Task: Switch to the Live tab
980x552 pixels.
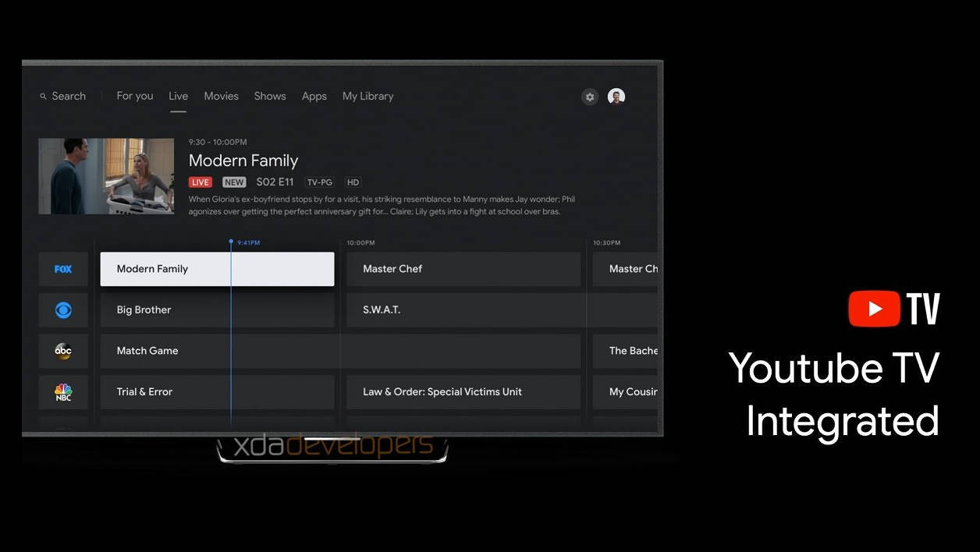Action: [x=179, y=96]
